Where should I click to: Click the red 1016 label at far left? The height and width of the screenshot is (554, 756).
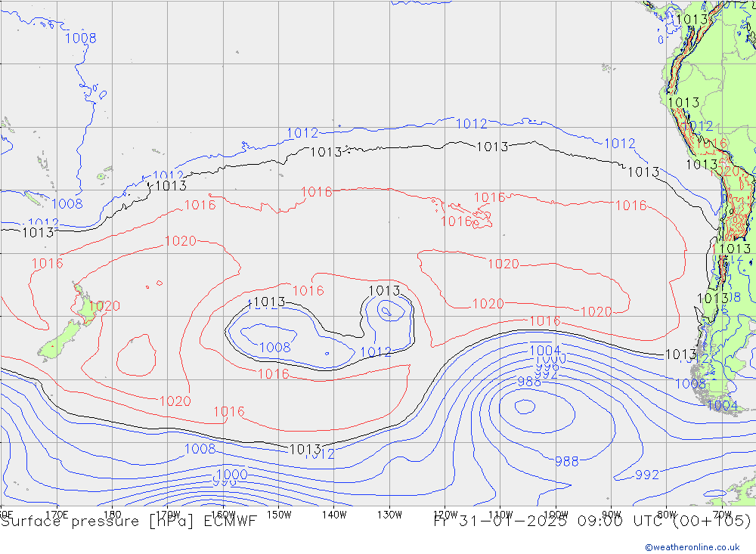coord(47,263)
